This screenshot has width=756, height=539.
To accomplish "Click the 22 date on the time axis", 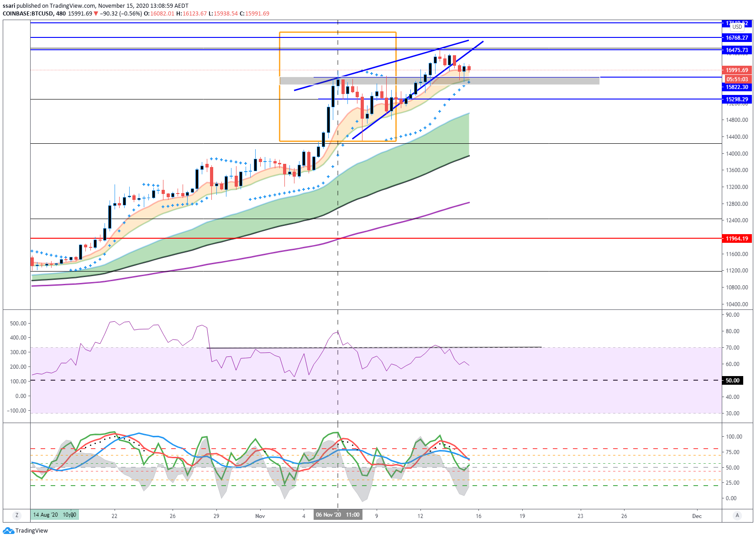I will point(114,516).
